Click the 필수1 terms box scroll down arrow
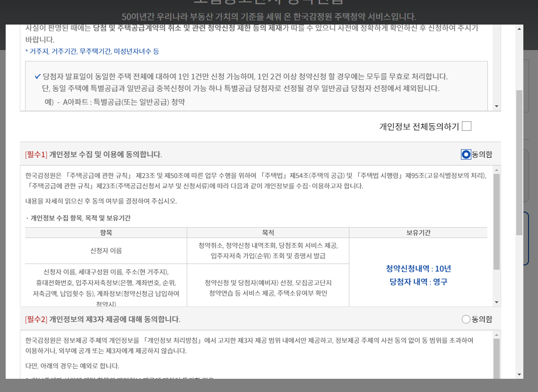538x392 pixels. [496, 302]
